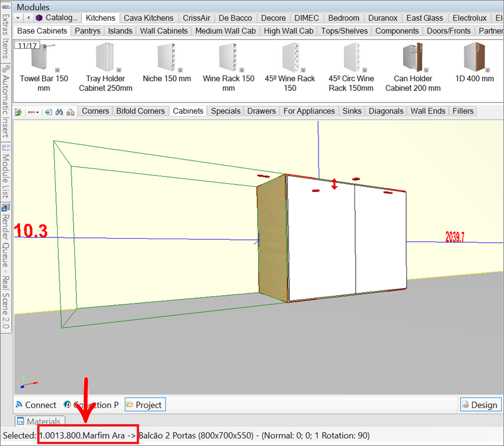Select the Pantrys tab
Image resolution: width=504 pixels, height=446 pixels.
[87, 31]
